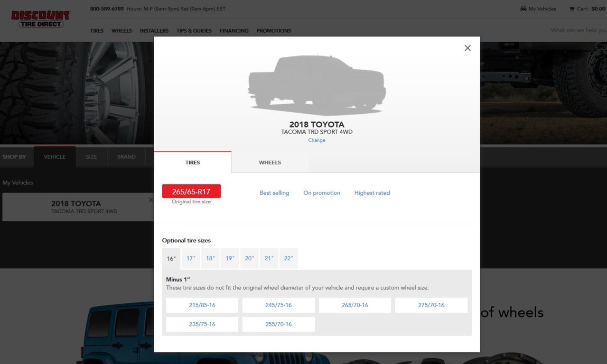This screenshot has width=607, height=364.
Task: View tires On promotion
Action: pyautogui.click(x=322, y=193)
